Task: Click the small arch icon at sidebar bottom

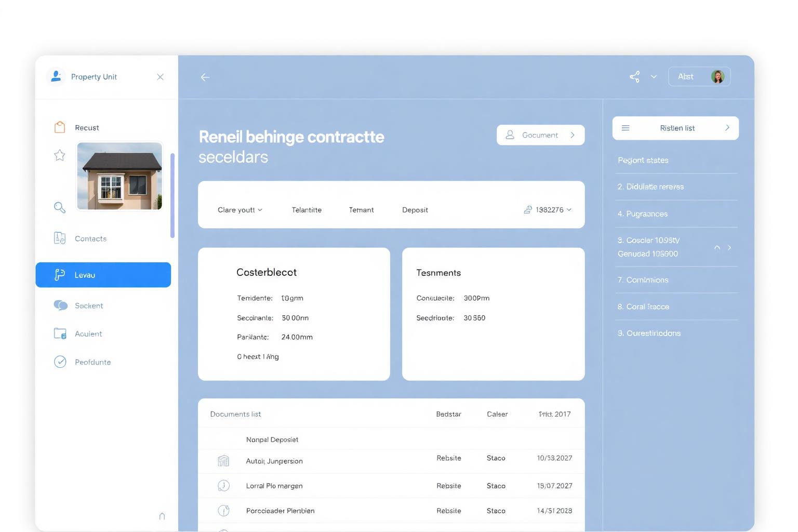Action: click(x=162, y=516)
